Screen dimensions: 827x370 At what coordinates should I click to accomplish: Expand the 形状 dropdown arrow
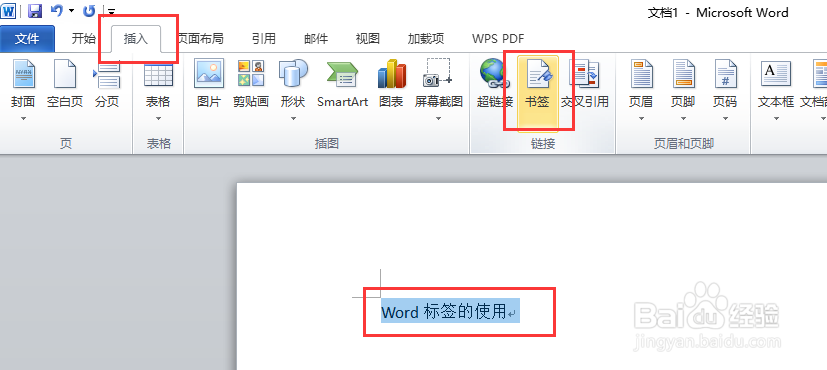293,119
